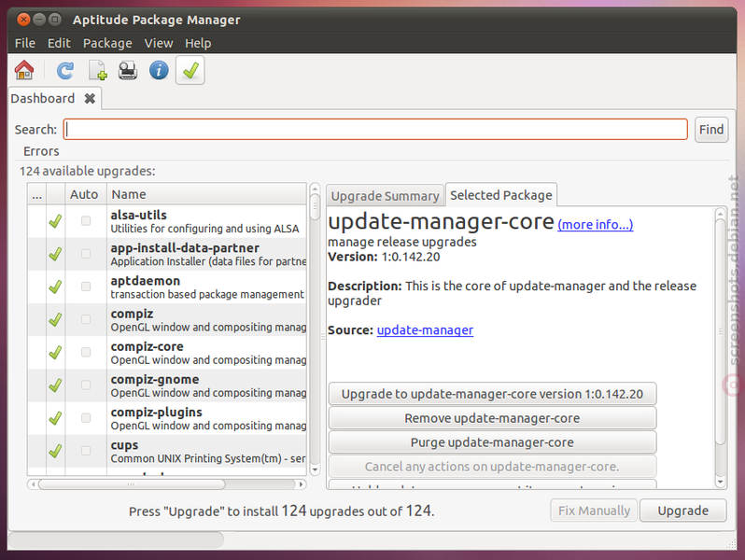The image size is (745, 560).
Task: Open the (more info...) link
Action: pos(596,224)
